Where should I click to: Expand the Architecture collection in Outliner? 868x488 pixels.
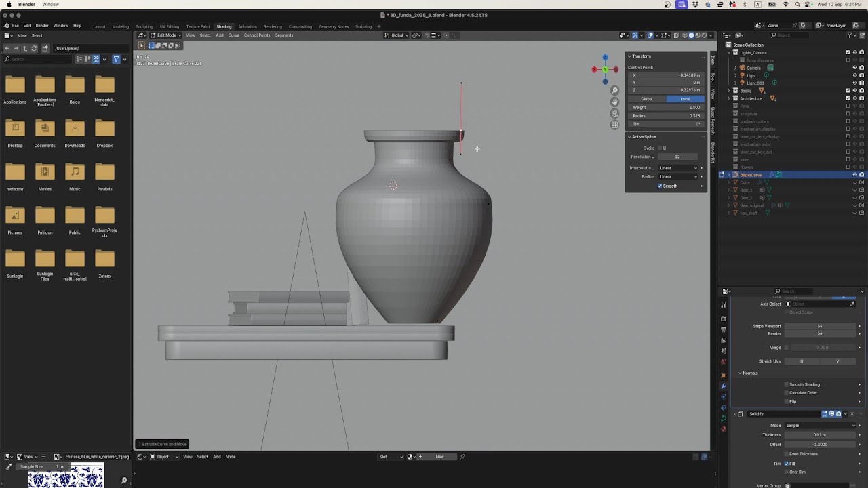(729, 98)
